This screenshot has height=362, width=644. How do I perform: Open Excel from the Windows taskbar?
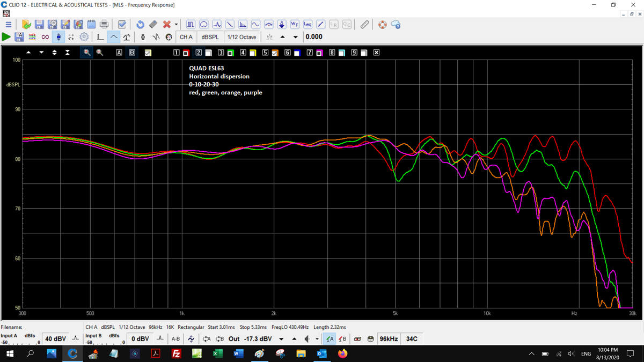[x=217, y=354]
